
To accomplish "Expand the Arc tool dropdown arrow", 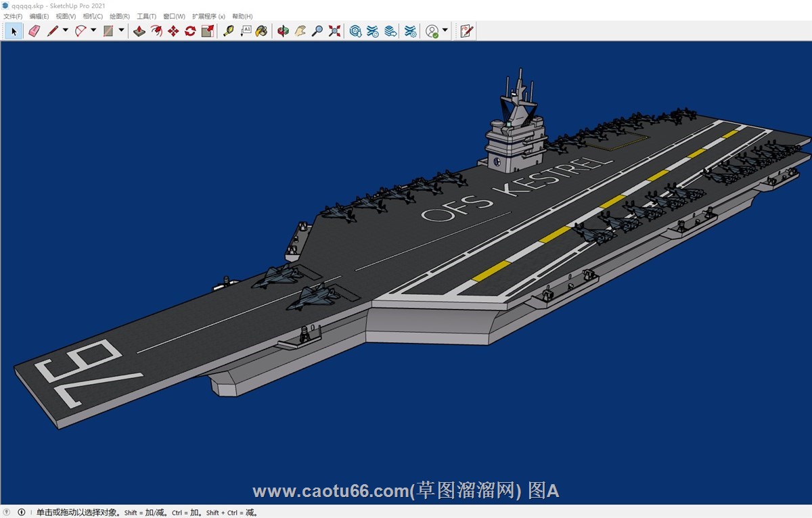I will (93, 30).
